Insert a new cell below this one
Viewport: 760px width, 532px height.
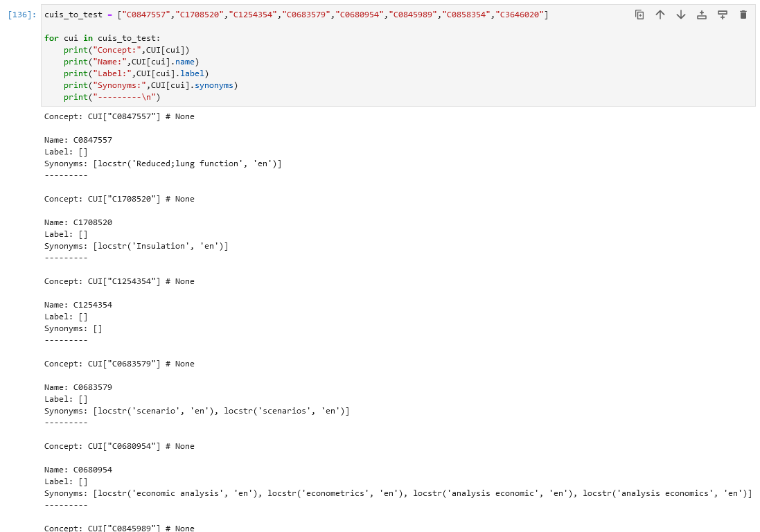coord(723,15)
